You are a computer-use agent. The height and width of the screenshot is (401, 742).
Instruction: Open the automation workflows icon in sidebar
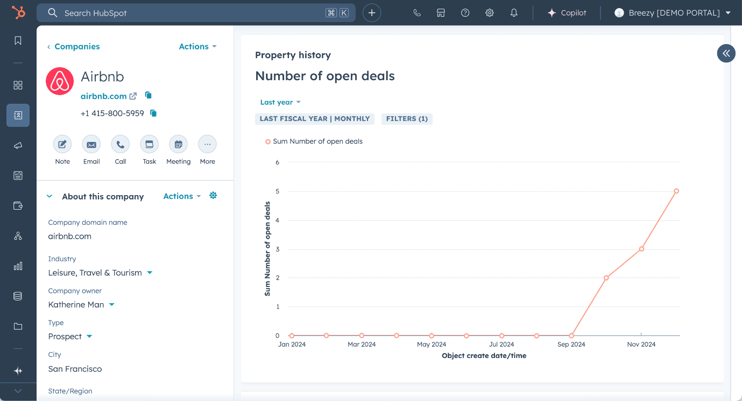point(18,236)
